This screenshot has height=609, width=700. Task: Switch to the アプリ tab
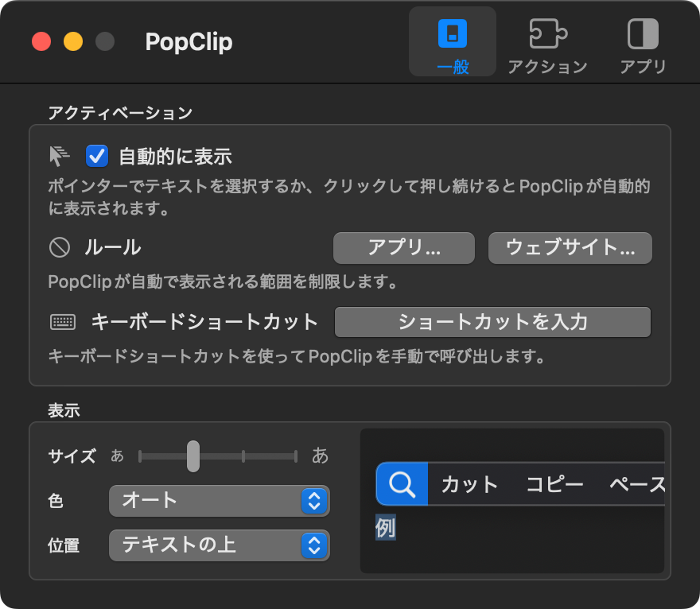pyautogui.click(x=642, y=35)
